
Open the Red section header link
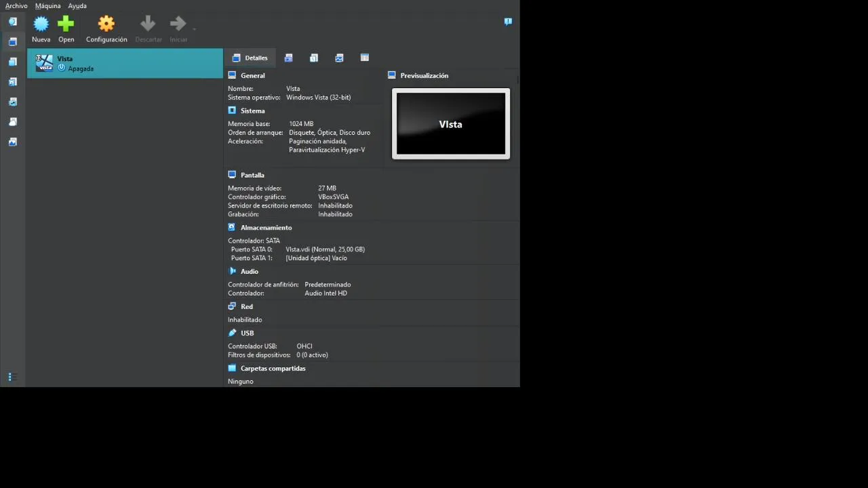coord(247,306)
